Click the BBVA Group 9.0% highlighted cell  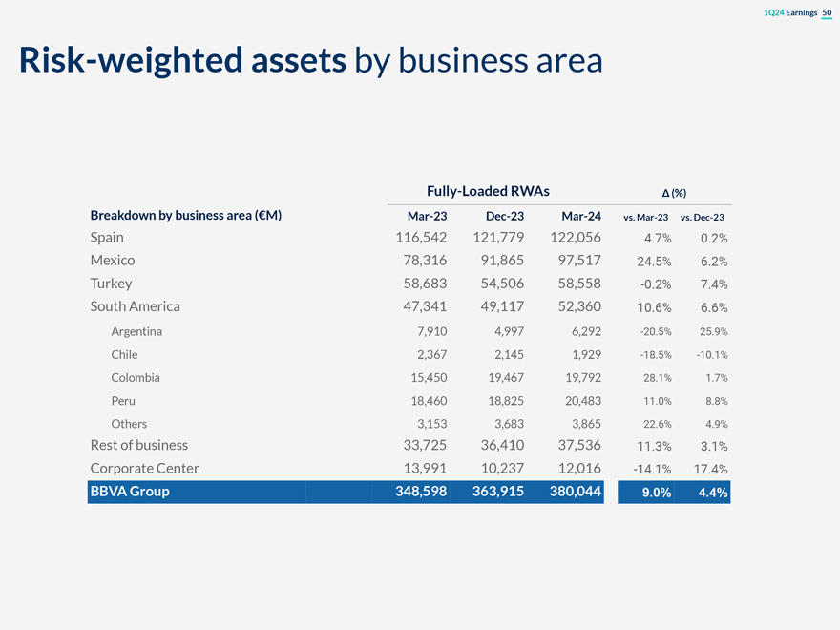646,493
